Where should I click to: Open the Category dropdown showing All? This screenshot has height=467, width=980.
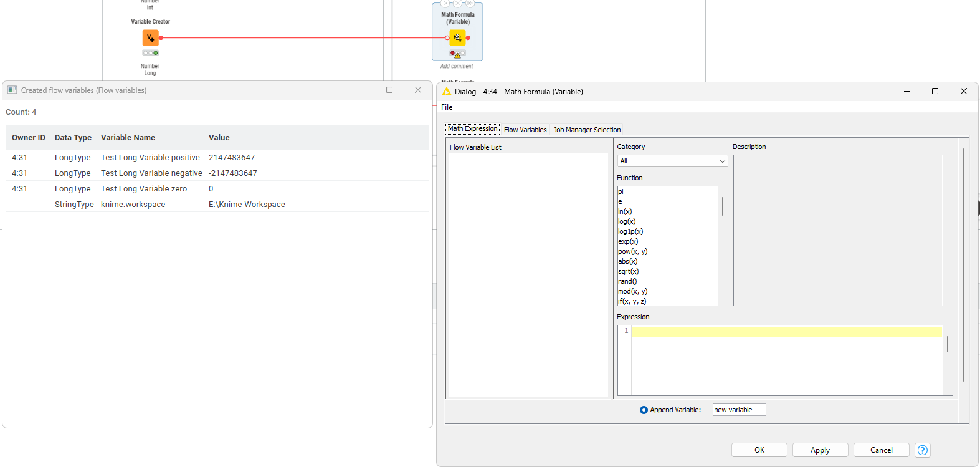672,161
